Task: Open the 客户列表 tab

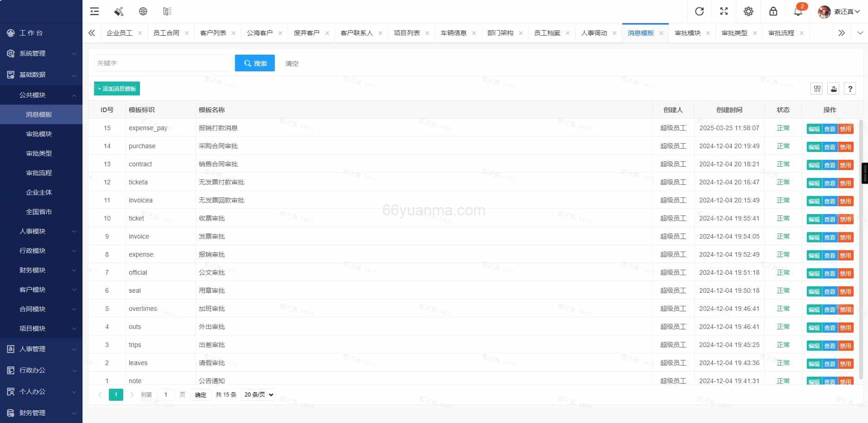Action: 213,33
